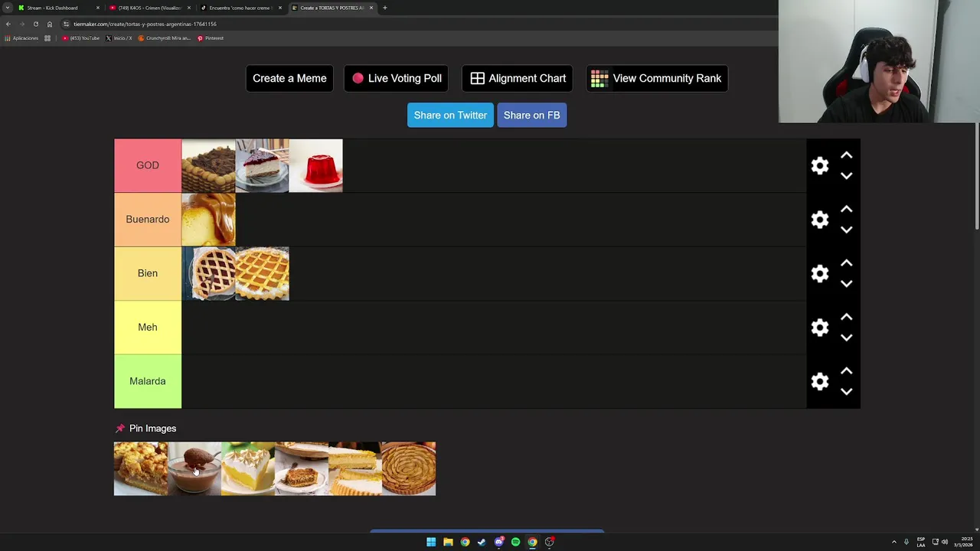The height and width of the screenshot is (551, 980).
Task: Open Inicio / X bookmark
Action: (x=119, y=38)
